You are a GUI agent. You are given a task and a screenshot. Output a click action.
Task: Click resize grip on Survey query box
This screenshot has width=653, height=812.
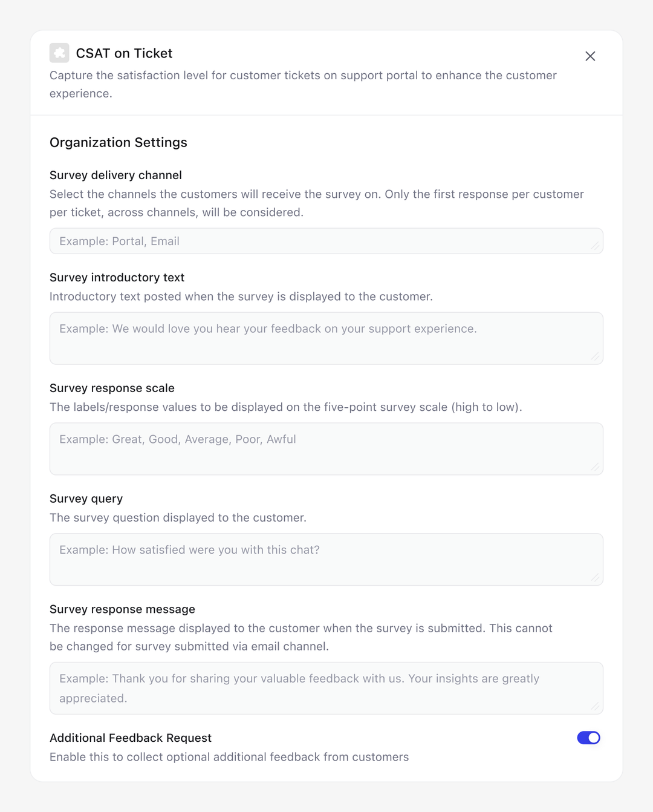(596, 578)
